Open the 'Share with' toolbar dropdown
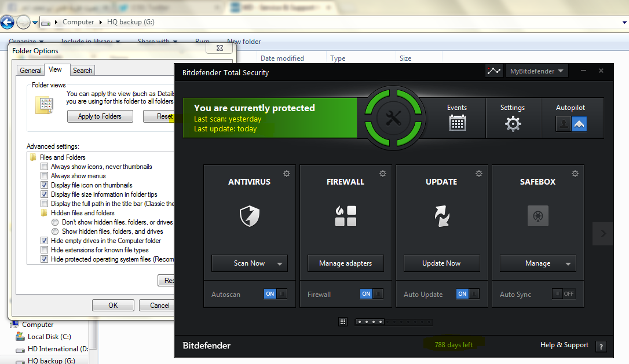This screenshot has width=629, height=364. pyautogui.click(x=158, y=41)
